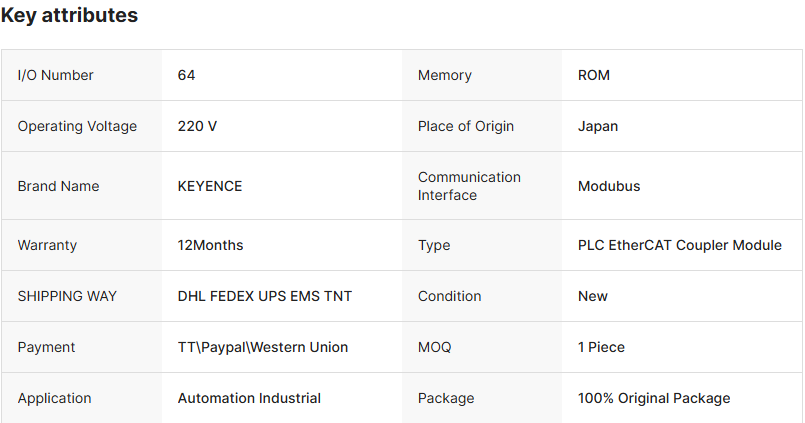Click the Automation Industrial value
This screenshot has width=805, height=423.
pyautogui.click(x=249, y=398)
